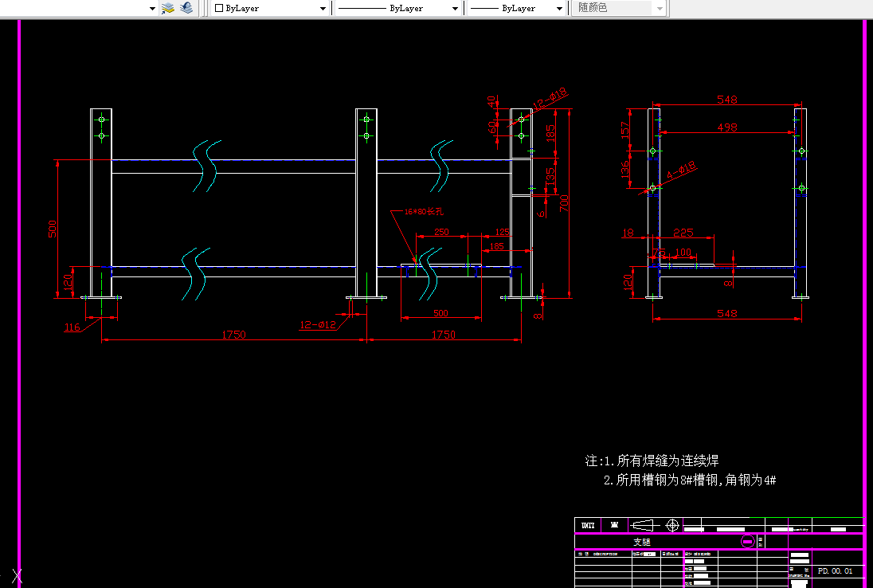This screenshot has height=588, width=873.
Task: Click Make Object's Layer Current icon
Action: click(x=167, y=8)
